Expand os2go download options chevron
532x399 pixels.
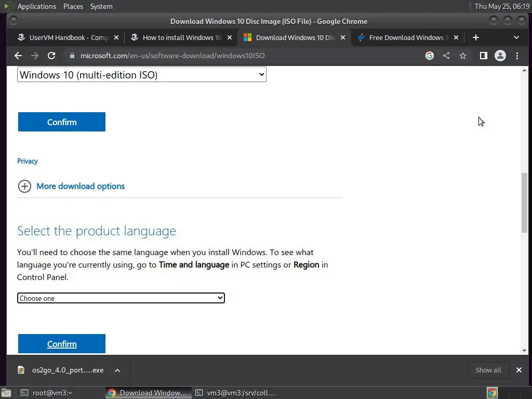[x=117, y=370]
